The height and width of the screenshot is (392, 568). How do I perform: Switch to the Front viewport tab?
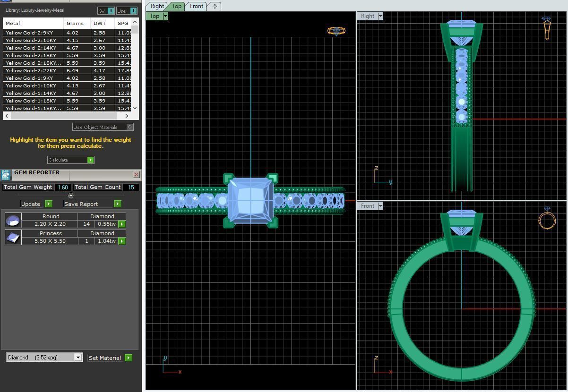(197, 6)
